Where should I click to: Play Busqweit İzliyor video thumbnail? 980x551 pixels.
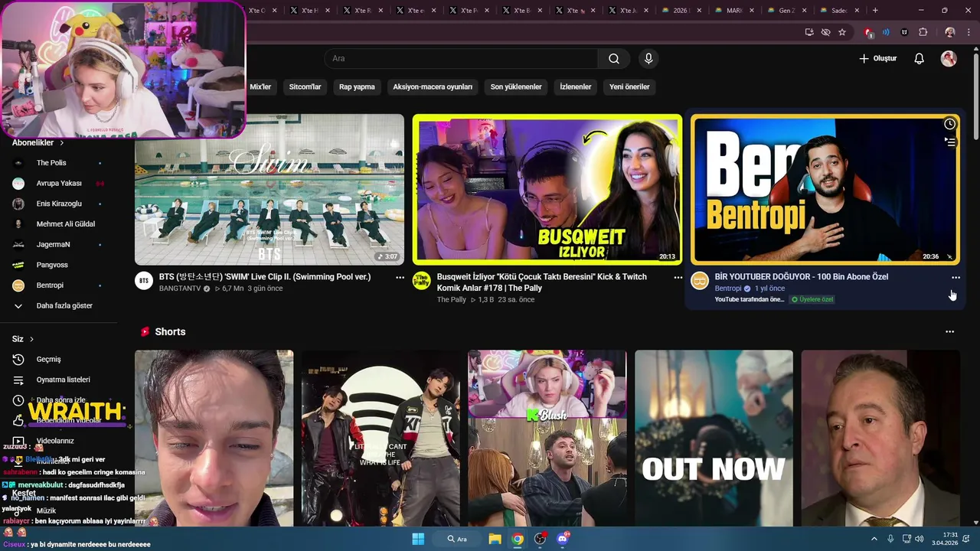[547, 190]
